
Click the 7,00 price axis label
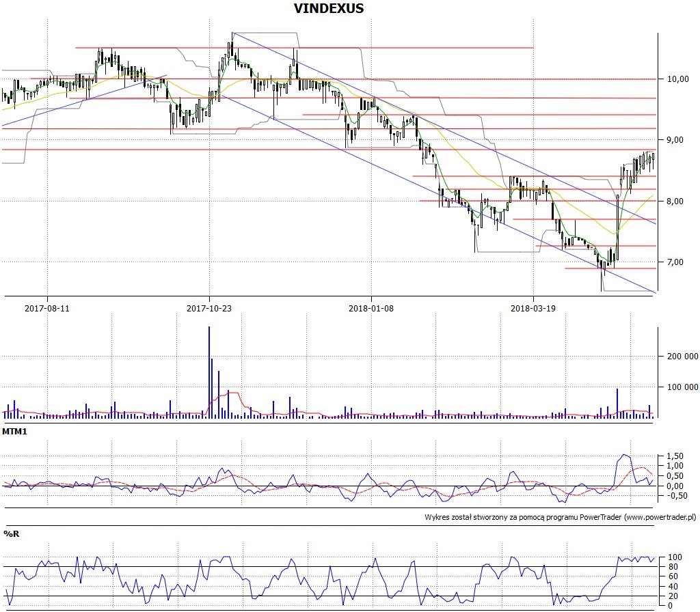pyautogui.click(x=675, y=262)
